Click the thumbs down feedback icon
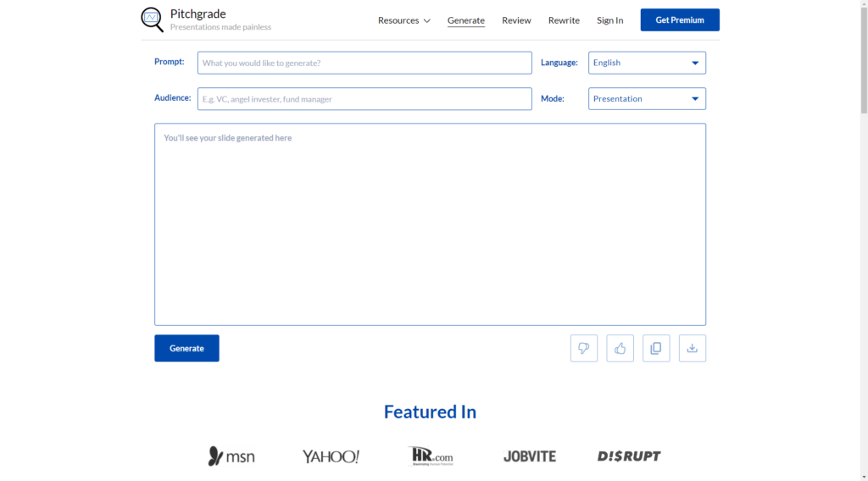 (x=583, y=348)
